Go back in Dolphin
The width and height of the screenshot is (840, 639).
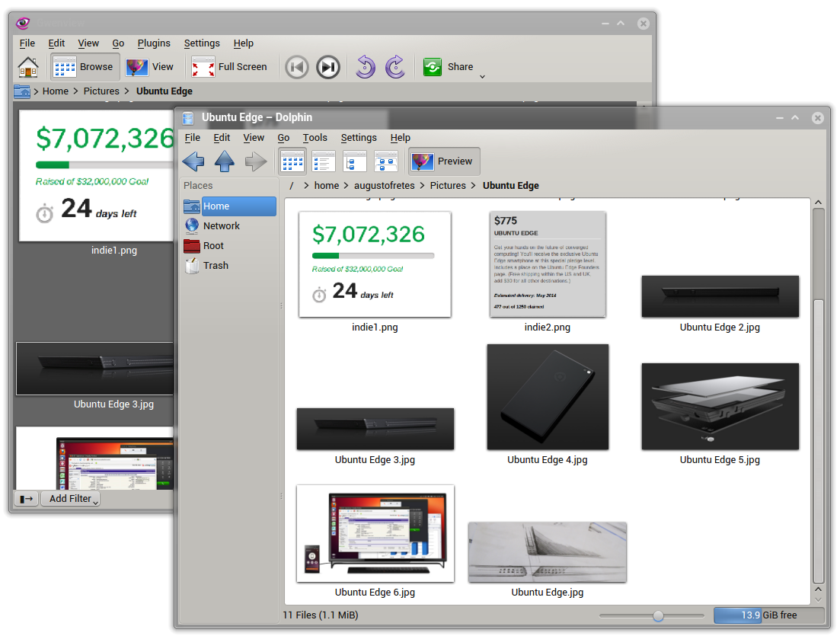193,161
